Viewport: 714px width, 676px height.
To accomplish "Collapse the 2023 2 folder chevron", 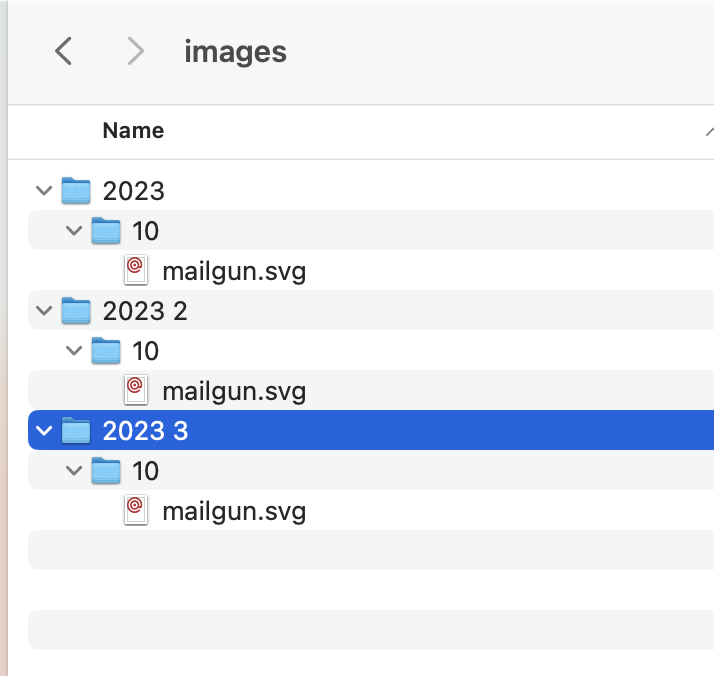I will (x=44, y=310).
